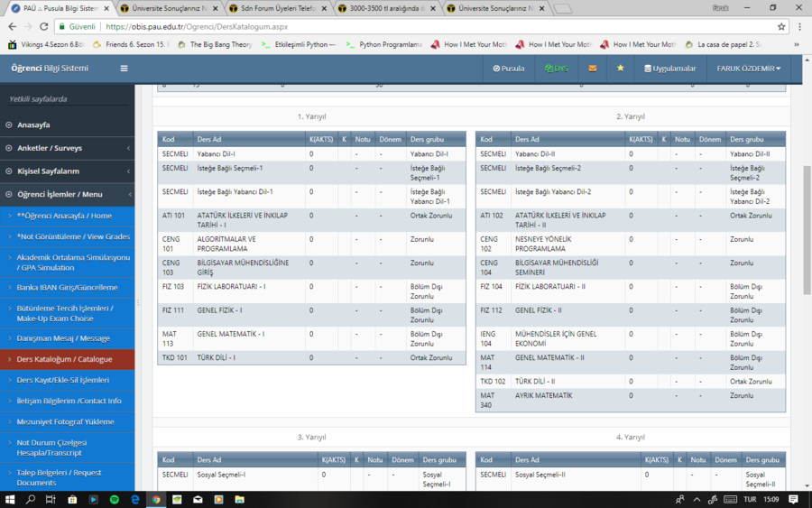
Task: Click NESNEYE YÖNELİK PROGRAMLAMA course cell
Action: click(x=567, y=244)
